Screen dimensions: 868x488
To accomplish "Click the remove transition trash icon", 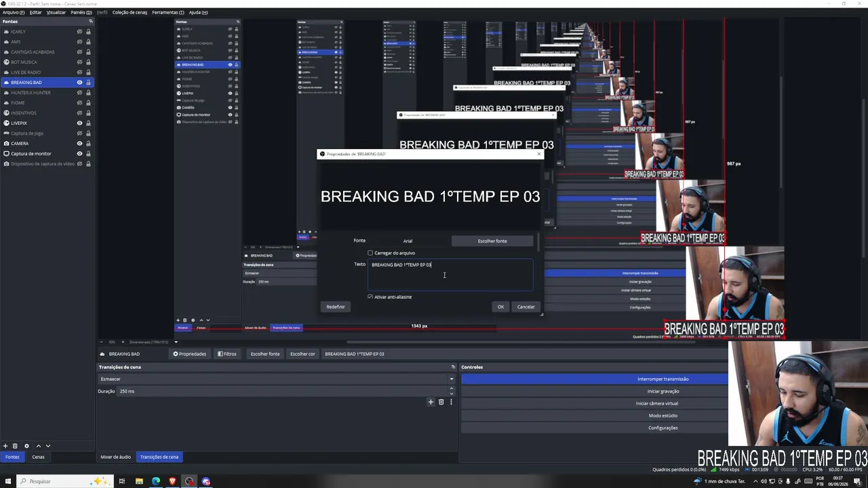I will [x=441, y=402].
